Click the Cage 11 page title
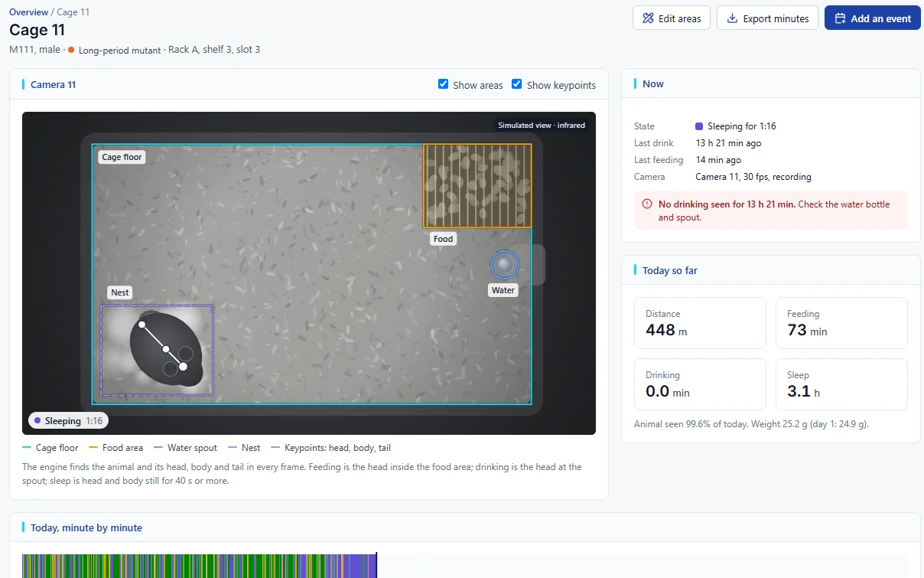924x578 pixels. (x=37, y=30)
